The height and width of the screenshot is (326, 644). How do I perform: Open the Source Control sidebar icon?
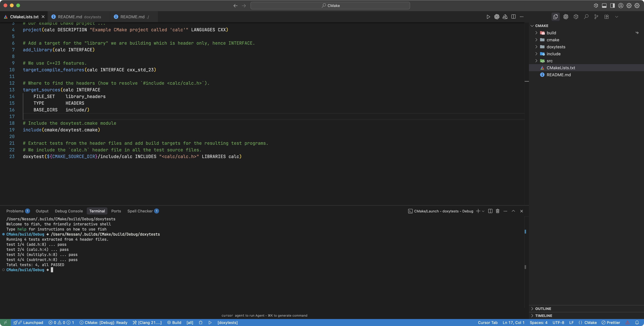(x=596, y=17)
